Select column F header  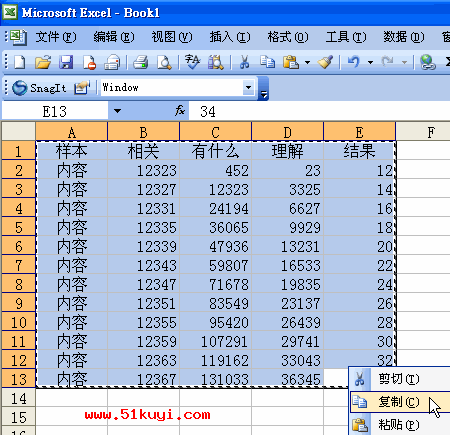click(430, 132)
